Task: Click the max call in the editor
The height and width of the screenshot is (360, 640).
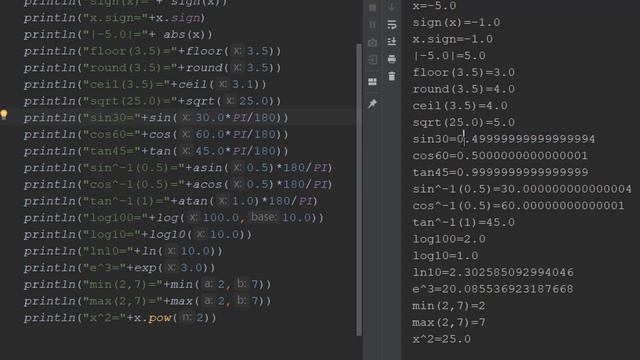Action: pos(182,301)
